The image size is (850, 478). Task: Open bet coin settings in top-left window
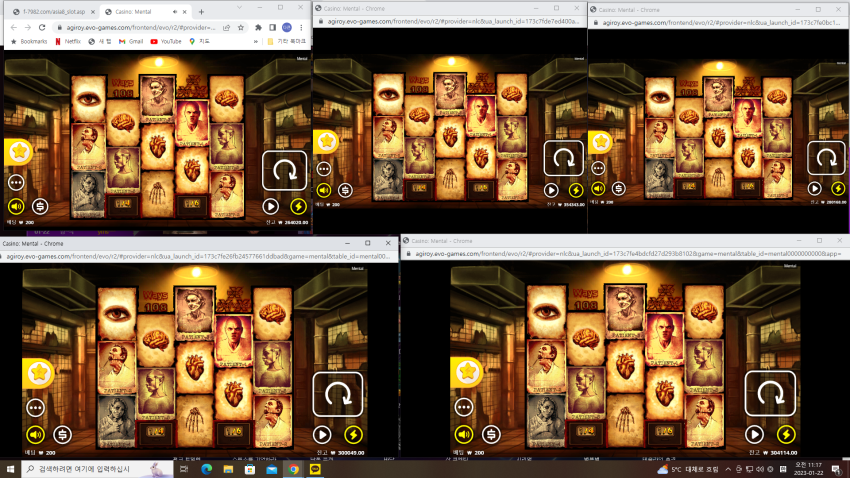[40, 206]
